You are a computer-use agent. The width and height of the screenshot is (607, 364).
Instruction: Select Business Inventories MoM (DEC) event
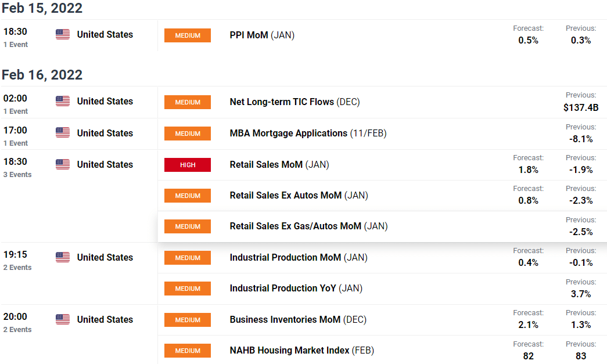(x=298, y=319)
